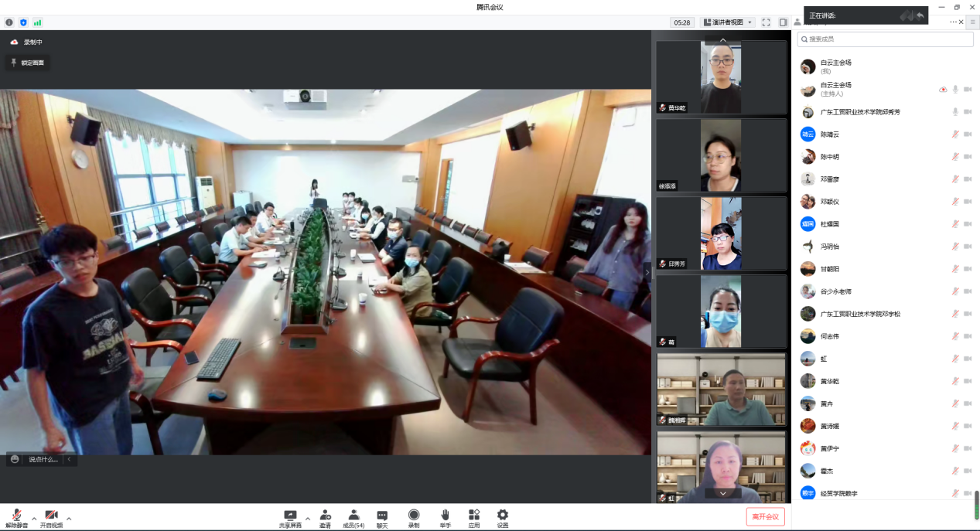Click the fullscreen icon in top bar
980x531 pixels.
tap(766, 22)
